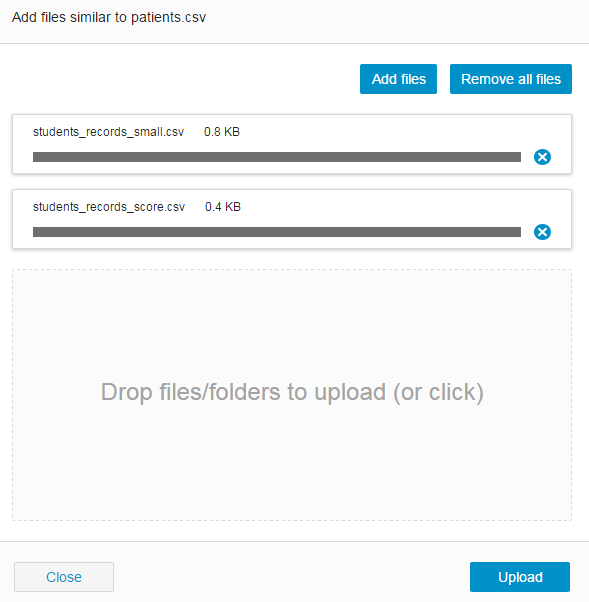Select the students_records_score.csv file card
Image resolution: width=589 pixels, height=602 pixels.
point(292,219)
